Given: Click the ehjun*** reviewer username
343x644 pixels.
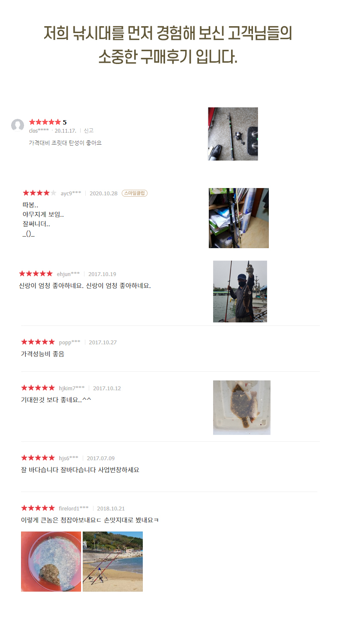Looking at the screenshot, I should pos(68,274).
